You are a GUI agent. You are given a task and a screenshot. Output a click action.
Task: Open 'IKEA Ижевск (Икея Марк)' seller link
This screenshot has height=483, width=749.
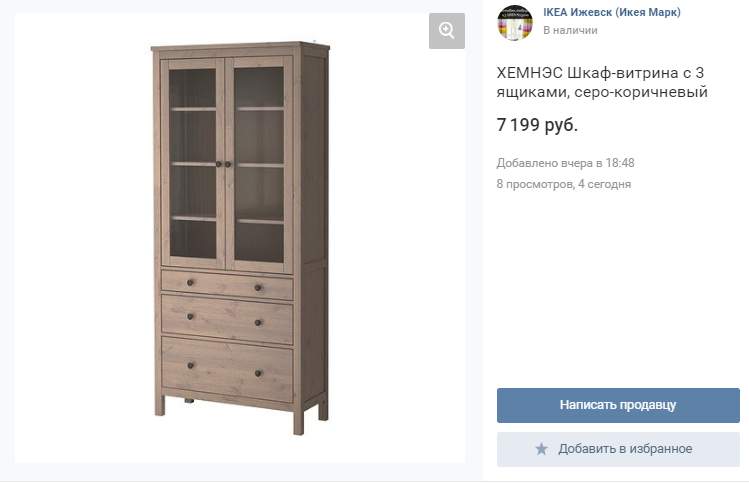click(x=612, y=12)
